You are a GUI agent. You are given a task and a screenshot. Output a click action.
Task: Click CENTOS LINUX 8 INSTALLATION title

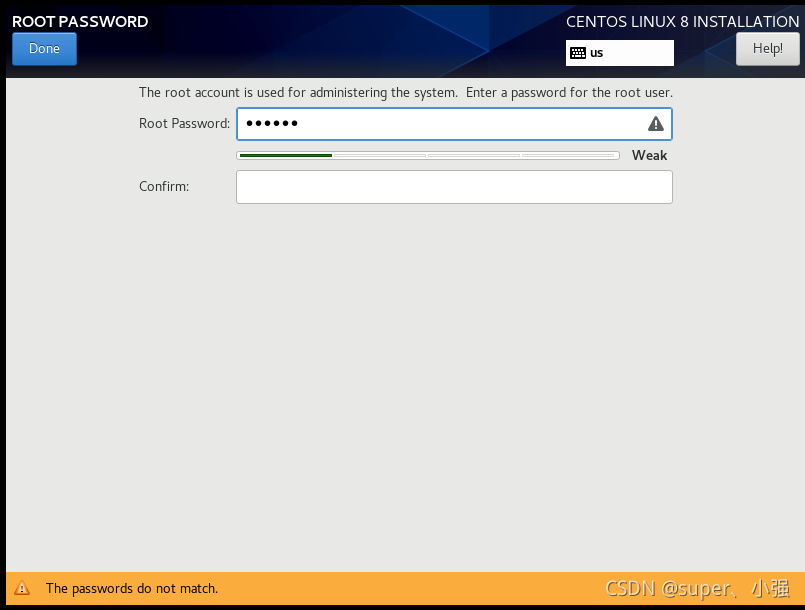tap(682, 22)
